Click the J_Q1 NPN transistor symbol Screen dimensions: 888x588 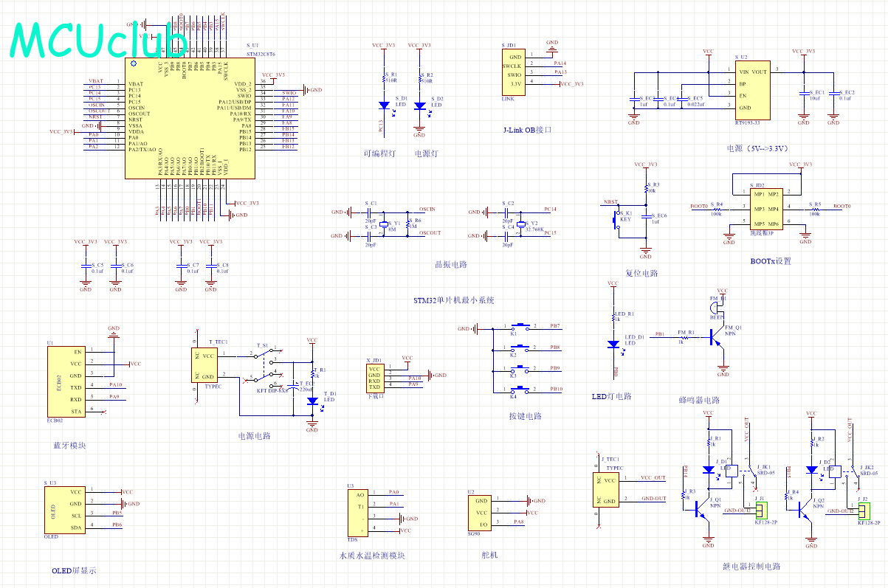pos(701,511)
